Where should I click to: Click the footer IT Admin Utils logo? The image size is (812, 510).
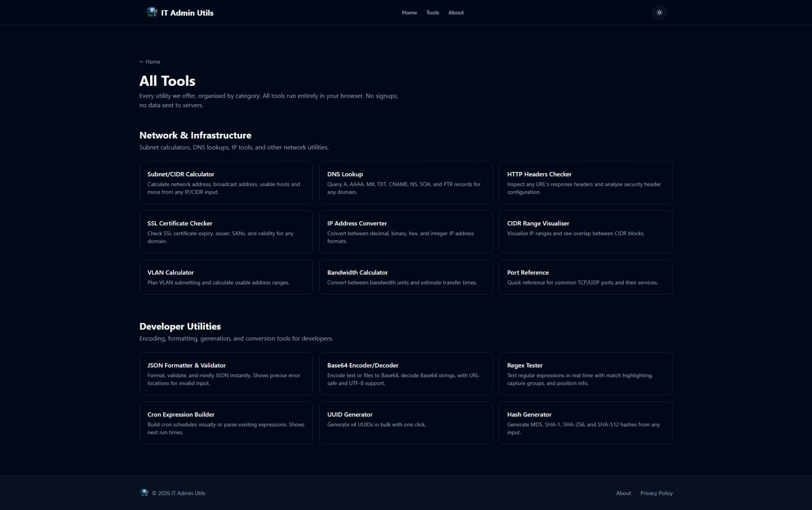click(x=144, y=493)
